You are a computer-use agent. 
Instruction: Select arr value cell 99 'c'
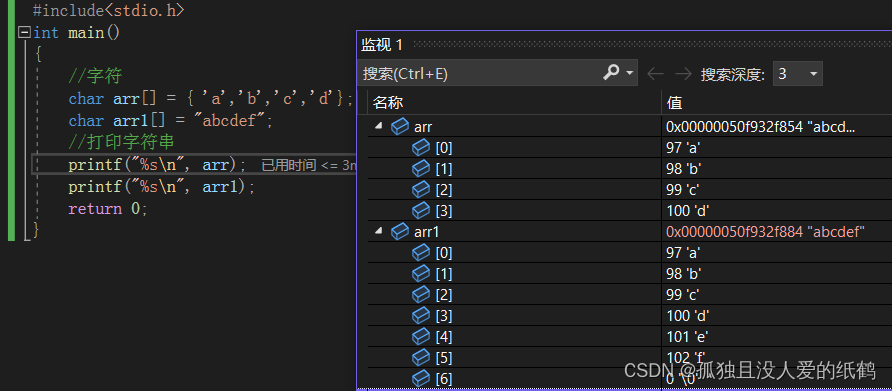click(x=683, y=190)
